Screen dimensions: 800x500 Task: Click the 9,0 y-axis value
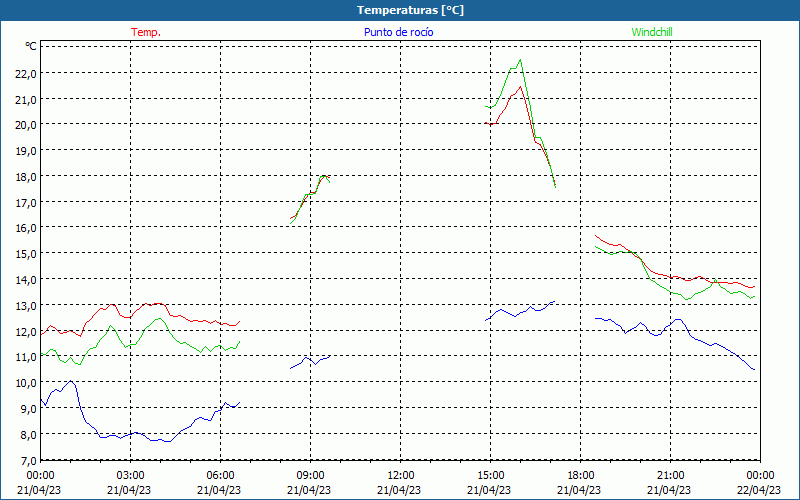pyautogui.click(x=28, y=408)
